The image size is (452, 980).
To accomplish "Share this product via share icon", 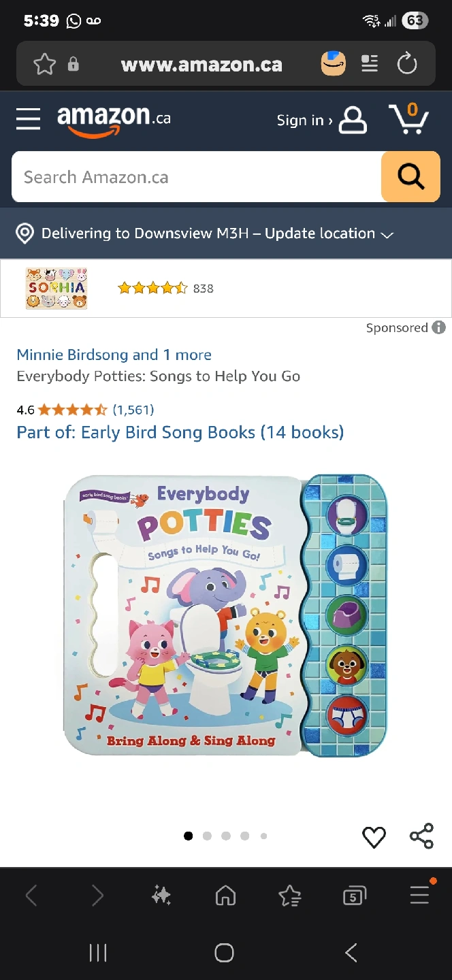I will coord(421,836).
